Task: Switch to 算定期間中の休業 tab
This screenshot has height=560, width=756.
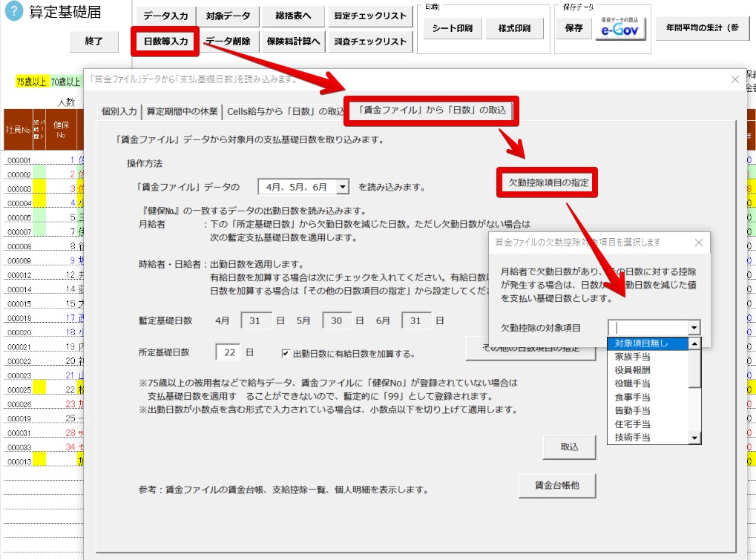Action: pyautogui.click(x=182, y=111)
